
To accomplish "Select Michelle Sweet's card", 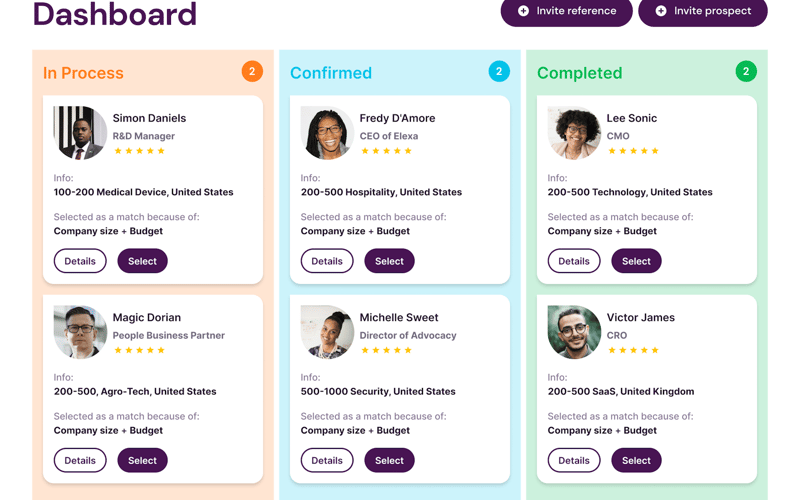I will (x=389, y=460).
